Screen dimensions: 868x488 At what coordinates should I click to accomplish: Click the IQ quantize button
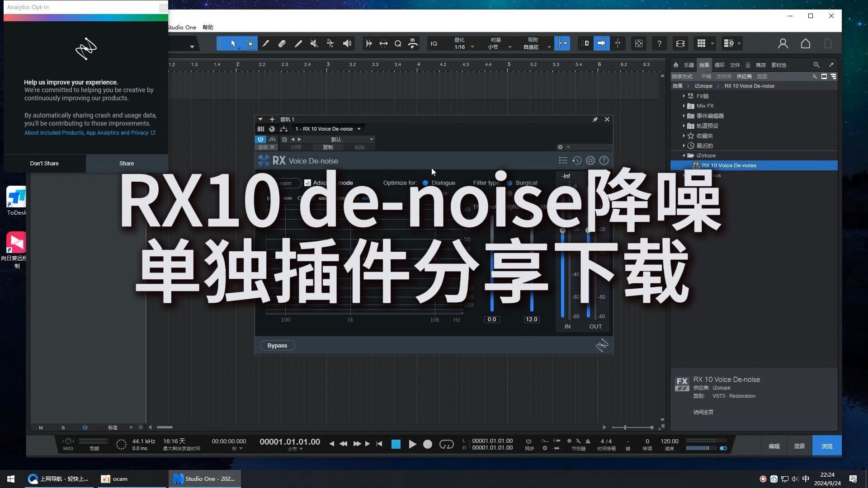pos(434,44)
